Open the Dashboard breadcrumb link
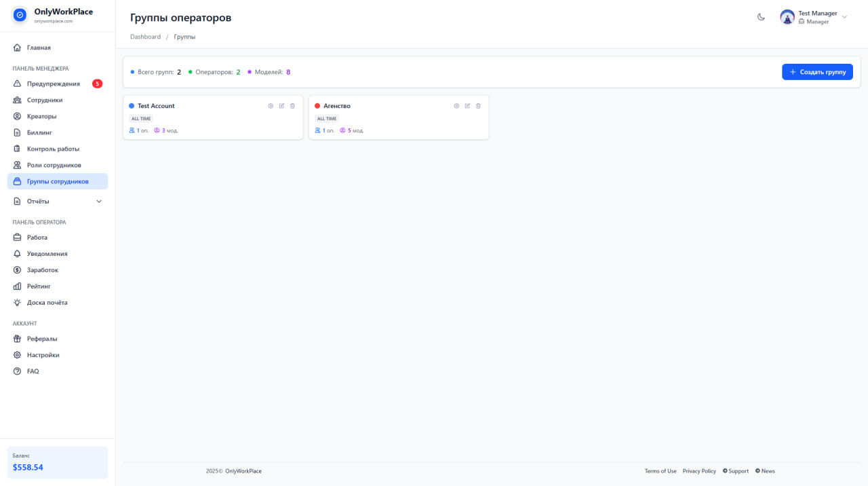The image size is (868, 486). click(145, 36)
